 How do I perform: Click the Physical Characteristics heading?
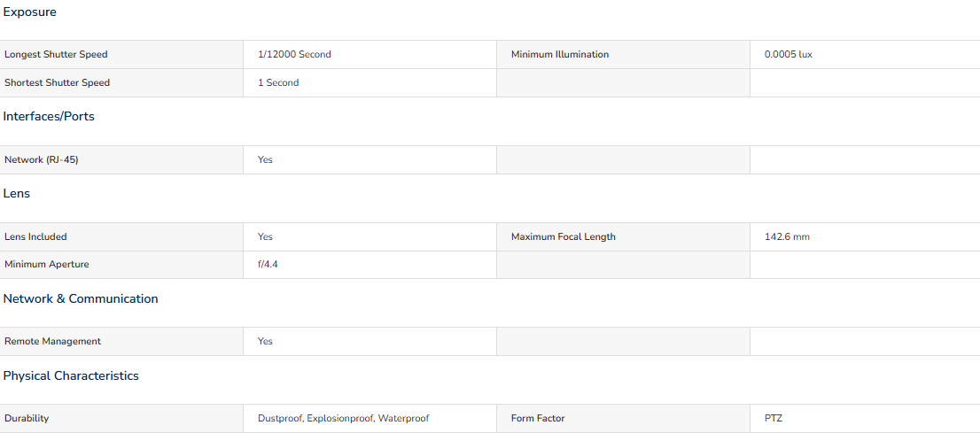point(71,375)
